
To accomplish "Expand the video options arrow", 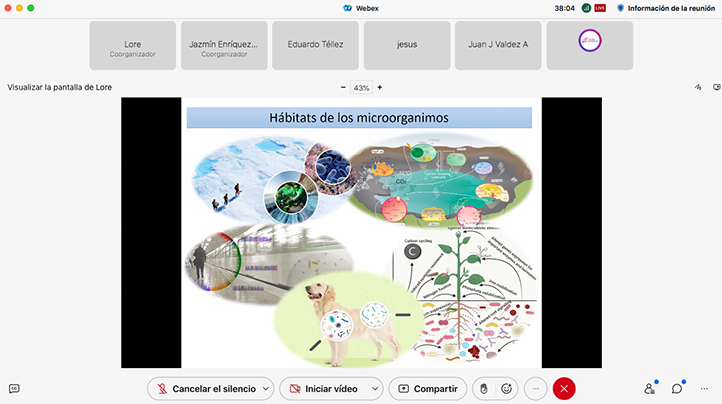I will click(375, 388).
